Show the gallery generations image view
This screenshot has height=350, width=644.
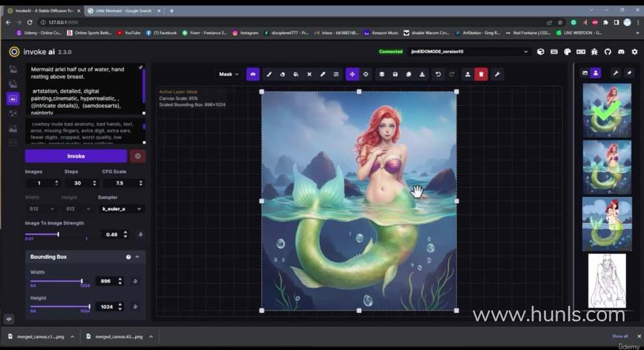(585, 73)
